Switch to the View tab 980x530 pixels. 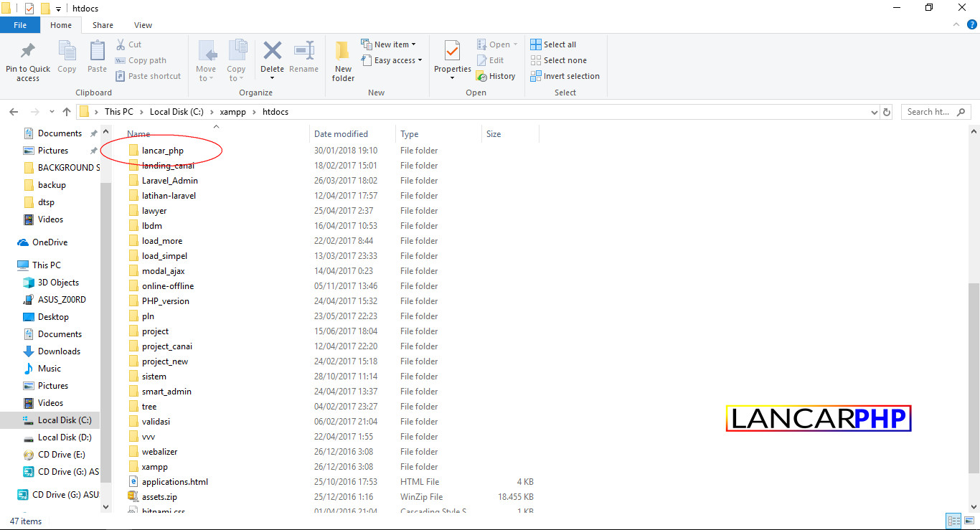[142, 24]
